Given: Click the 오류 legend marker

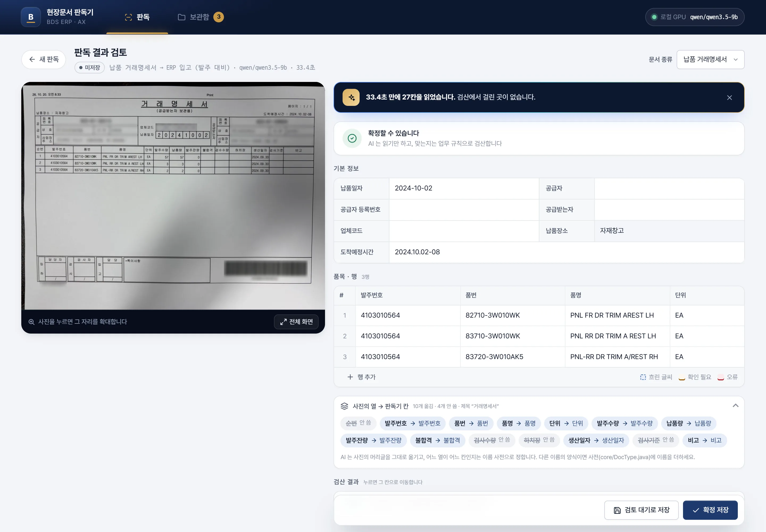Looking at the screenshot, I should tap(721, 378).
